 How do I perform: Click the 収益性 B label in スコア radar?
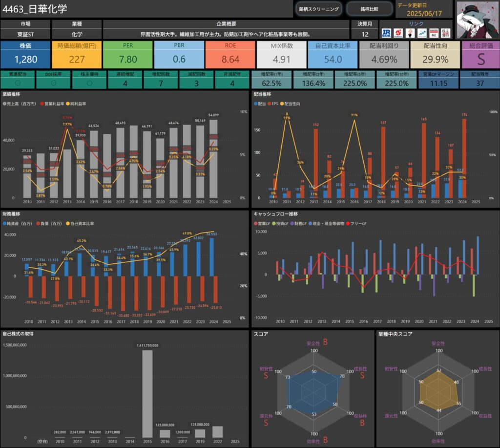click(361, 420)
